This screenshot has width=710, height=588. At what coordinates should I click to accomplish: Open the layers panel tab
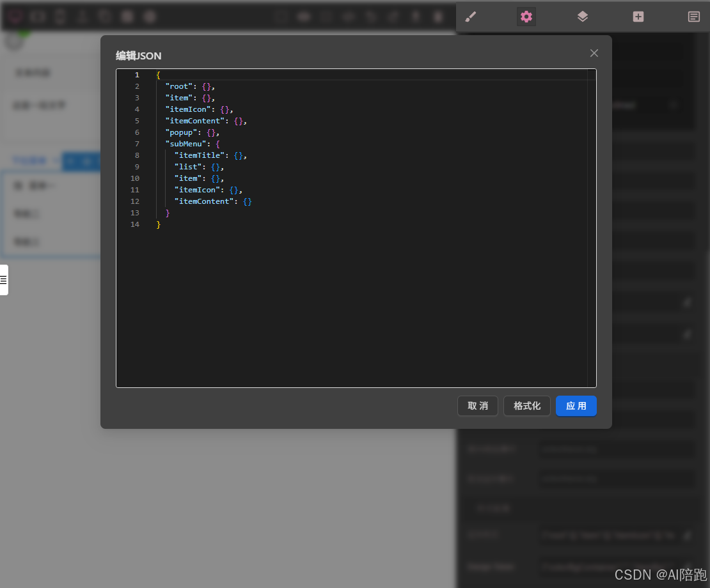coord(582,17)
